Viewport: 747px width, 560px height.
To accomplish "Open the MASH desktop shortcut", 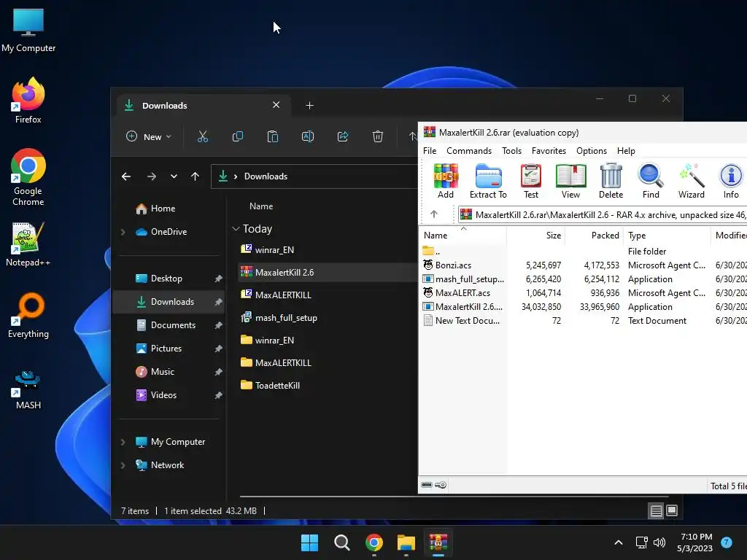I will tap(28, 389).
